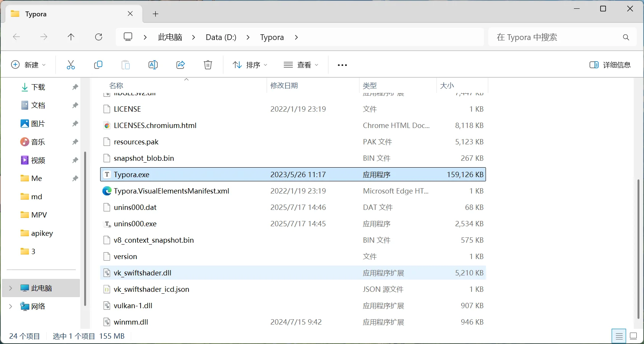Click the Delete trash bin icon
644x344 pixels.
tap(208, 65)
